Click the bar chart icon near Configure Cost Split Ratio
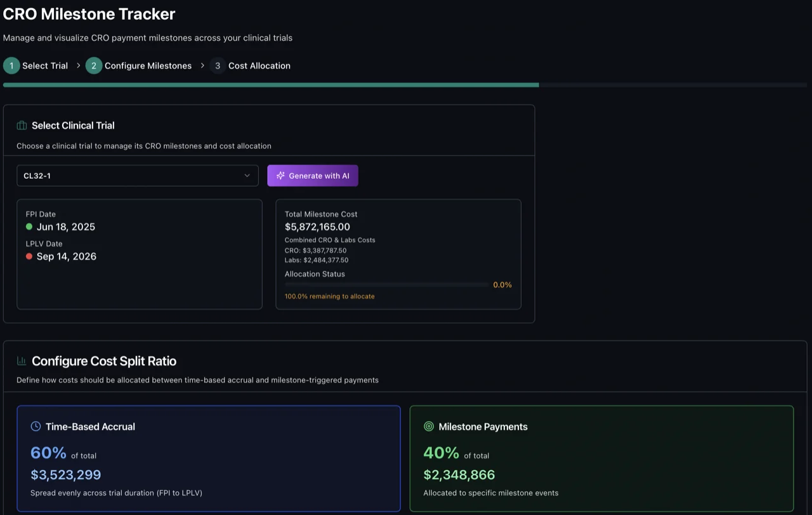Image resolution: width=812 pixels, height=515 pixels. coord(21,360)
